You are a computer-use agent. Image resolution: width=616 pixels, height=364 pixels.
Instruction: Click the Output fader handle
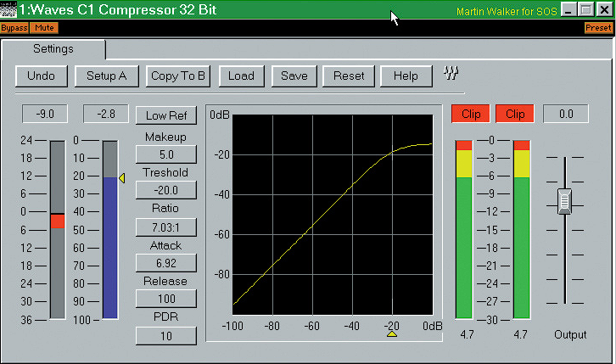click(565, 201)
